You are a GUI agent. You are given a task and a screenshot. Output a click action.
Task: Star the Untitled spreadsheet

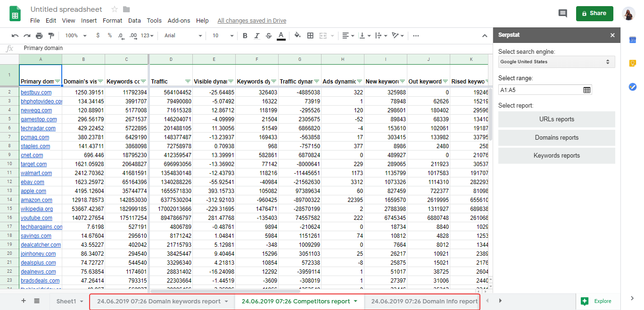pyautogui.click(x=115, y=9)
